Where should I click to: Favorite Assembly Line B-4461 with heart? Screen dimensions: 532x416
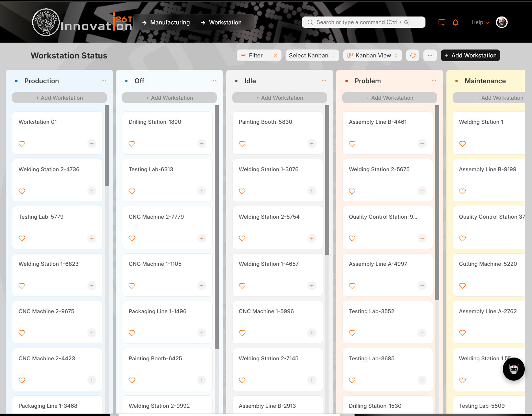352,144
